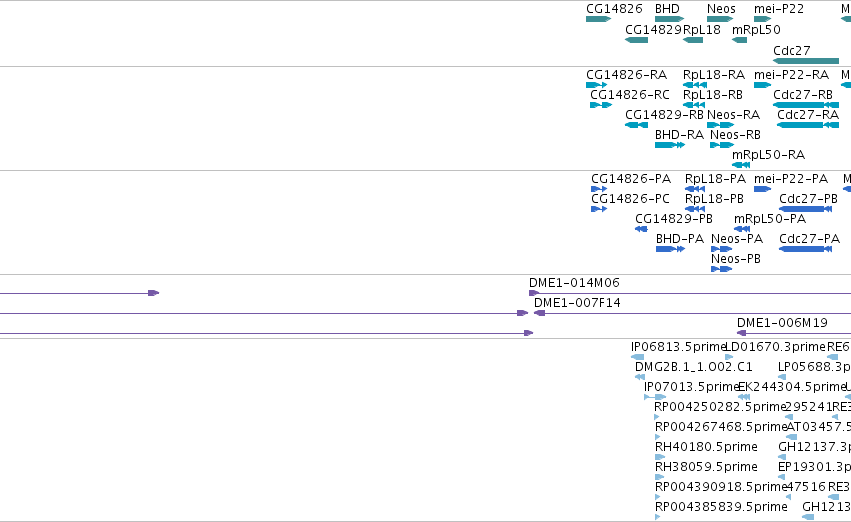Screen dimensions: 851x522
Task: Click transcript RpL18-RB
Action: pyautogui.click(x=694, y=105)
